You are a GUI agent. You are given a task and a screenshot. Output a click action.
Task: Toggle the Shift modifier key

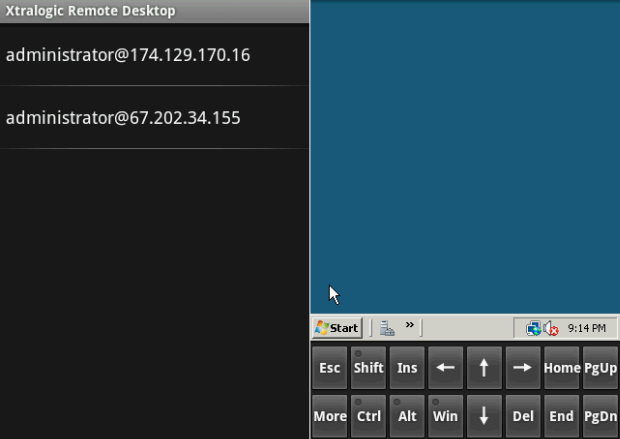368,368
